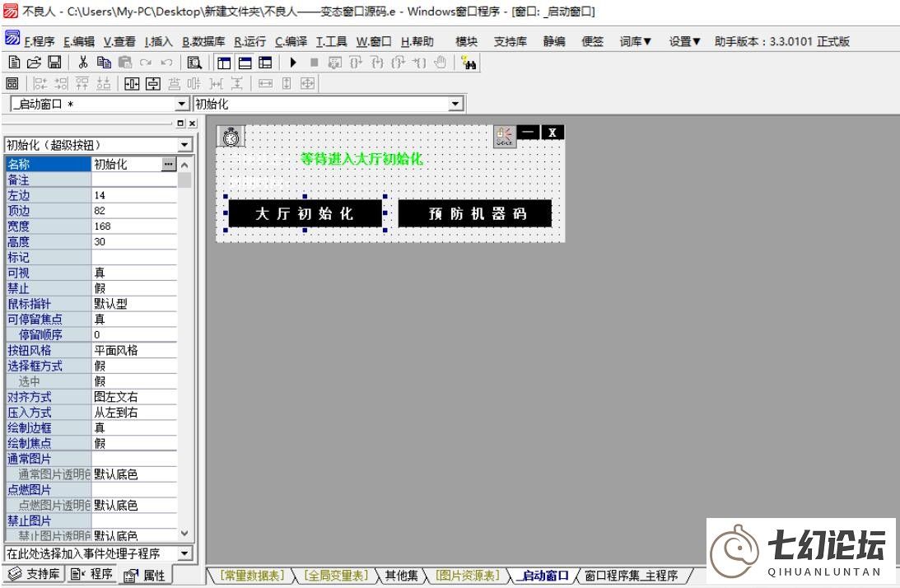The image size is (900, 588).
Task: Save the project with the floppy disk icon
Action: point(54,63)
